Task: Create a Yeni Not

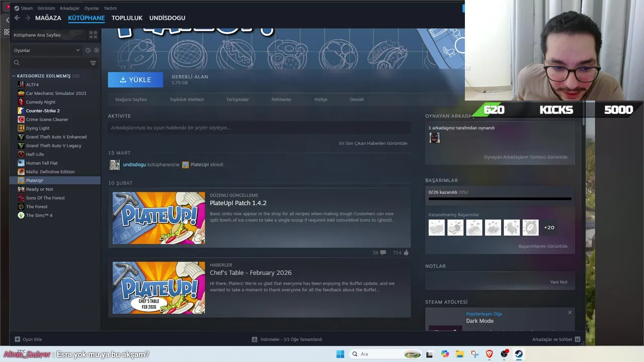Action: [x=558, y=282]
